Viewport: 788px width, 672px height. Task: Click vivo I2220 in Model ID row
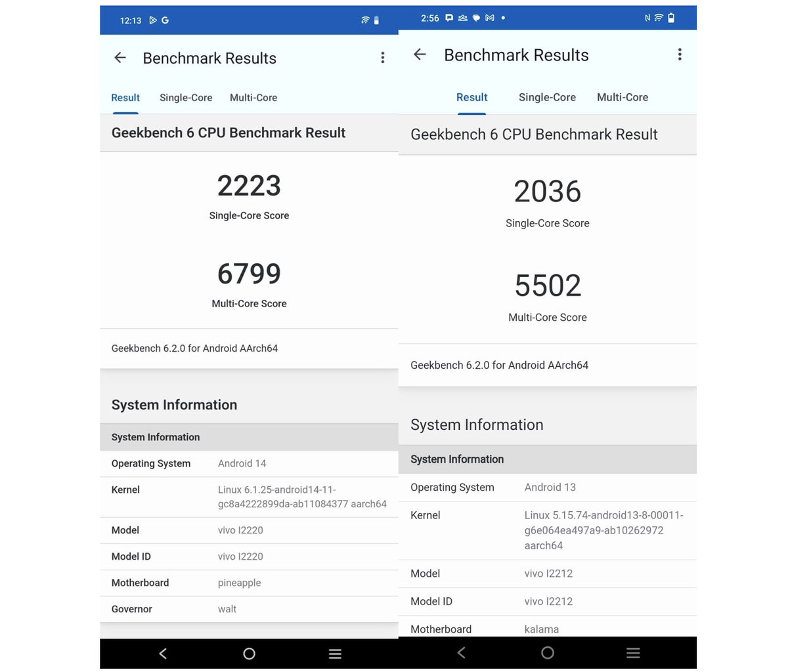pyautogui.click(x=240, y=556)
